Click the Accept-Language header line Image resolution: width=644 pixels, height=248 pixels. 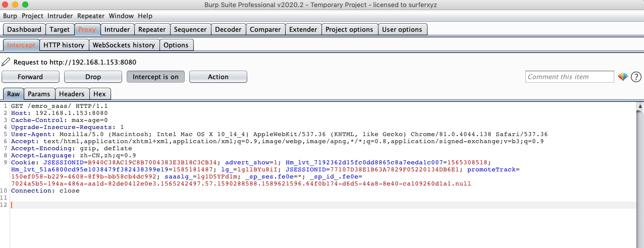(74, 156)
